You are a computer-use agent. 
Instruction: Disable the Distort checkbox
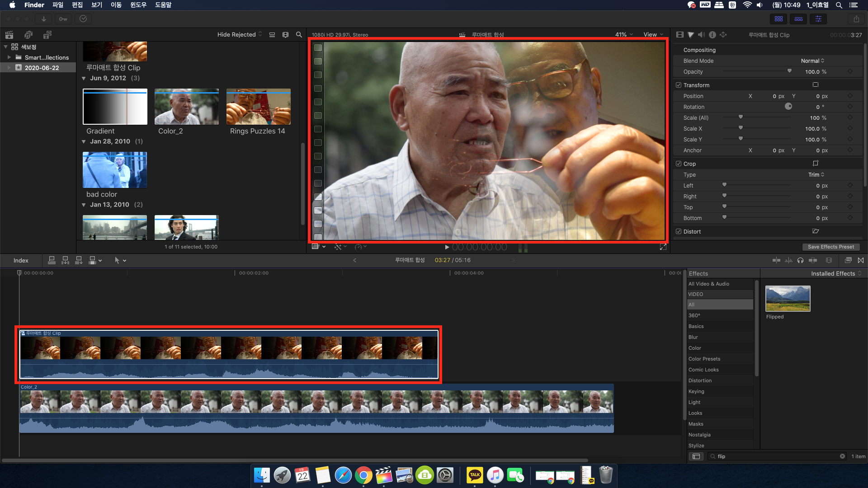(x=679, y=231)
